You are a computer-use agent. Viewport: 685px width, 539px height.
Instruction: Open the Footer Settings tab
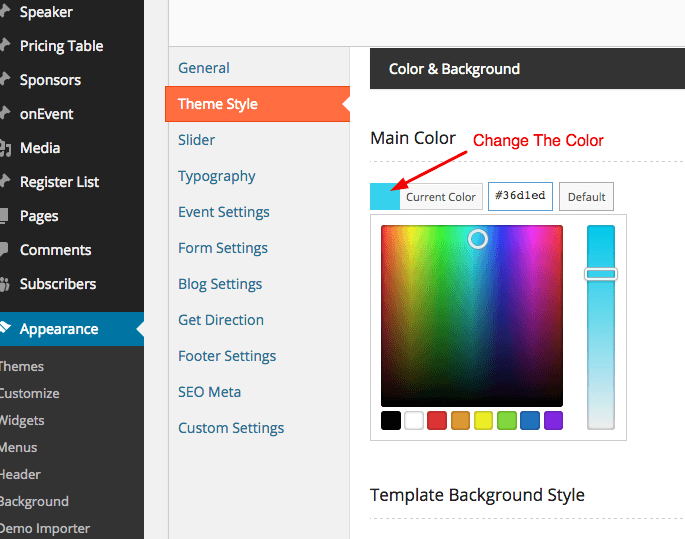point(227,356)
